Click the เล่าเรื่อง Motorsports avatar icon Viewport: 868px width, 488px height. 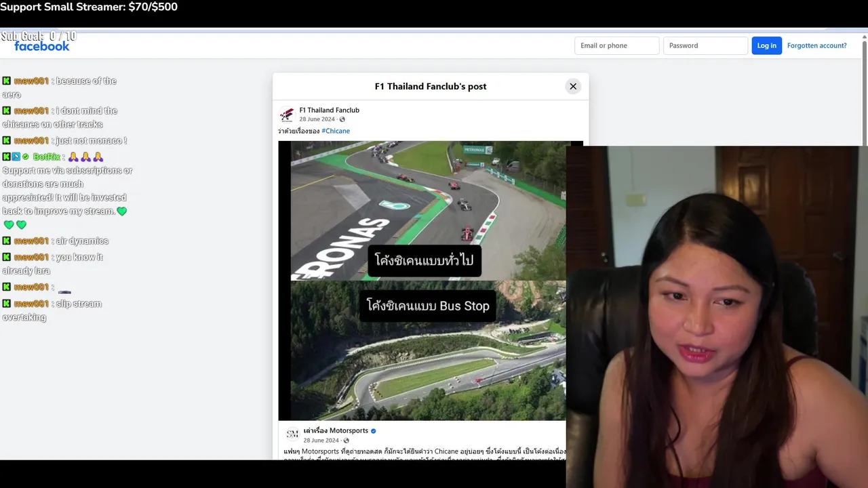click(292, 434)
